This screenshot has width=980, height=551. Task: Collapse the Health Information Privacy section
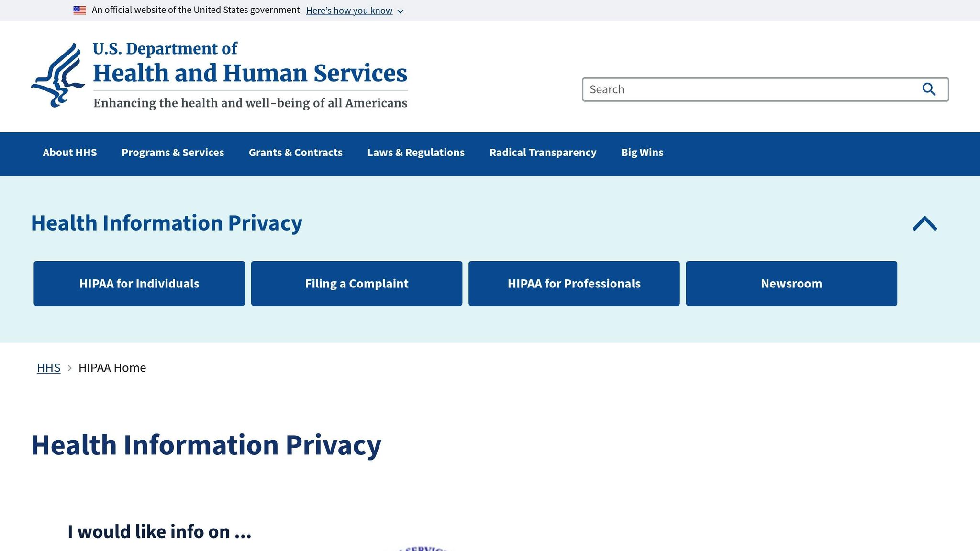pyautogui.click(x=925, y=223)
